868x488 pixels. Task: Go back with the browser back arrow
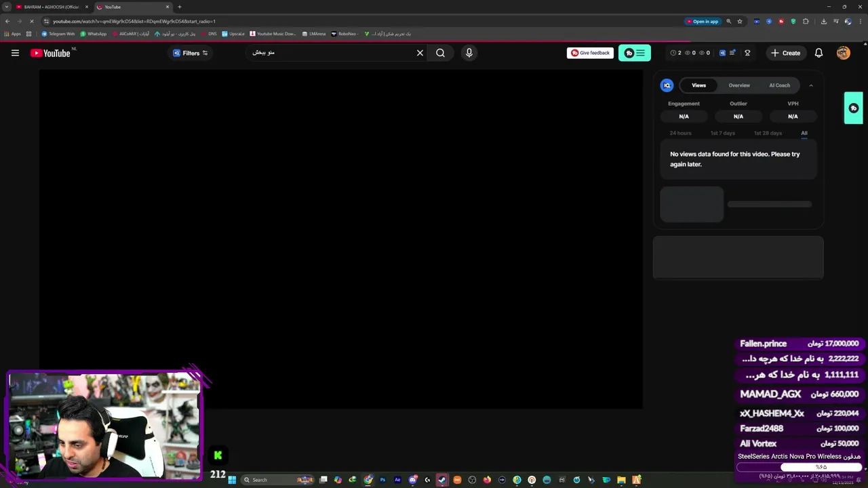point(7,21)
